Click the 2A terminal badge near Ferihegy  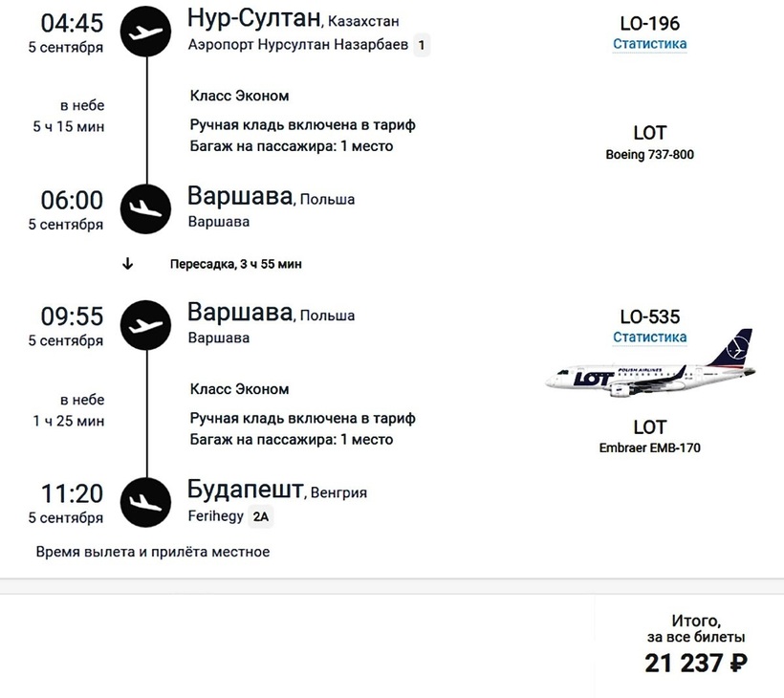coord(260,517)
